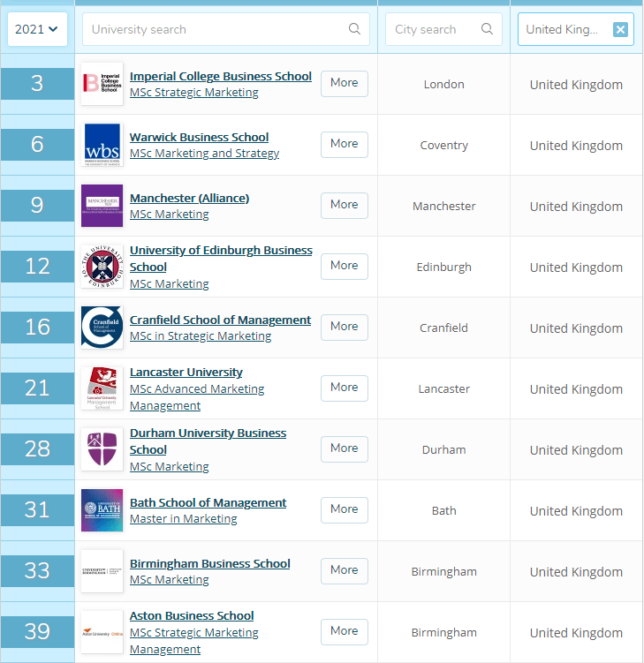This screenshot has height=663, width=644.
Task: Click the University search magnifier icon
Action: coord(354,29)
